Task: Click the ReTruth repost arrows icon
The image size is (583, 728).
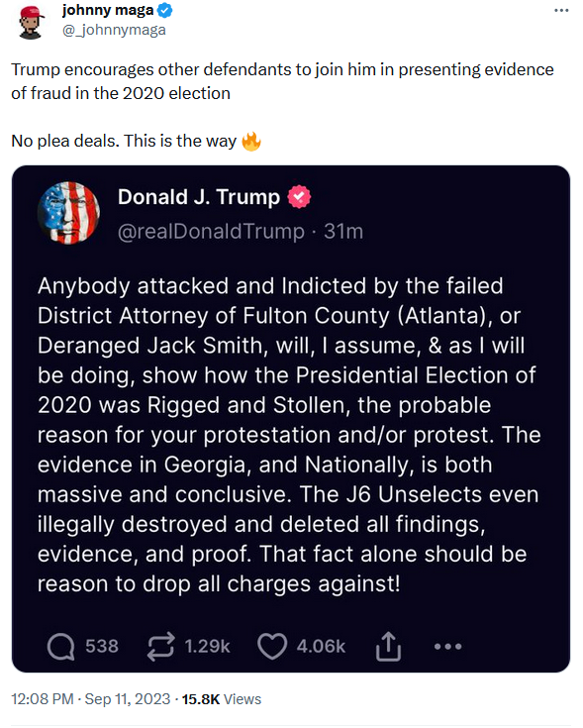Action: click(x=161, y=646)
